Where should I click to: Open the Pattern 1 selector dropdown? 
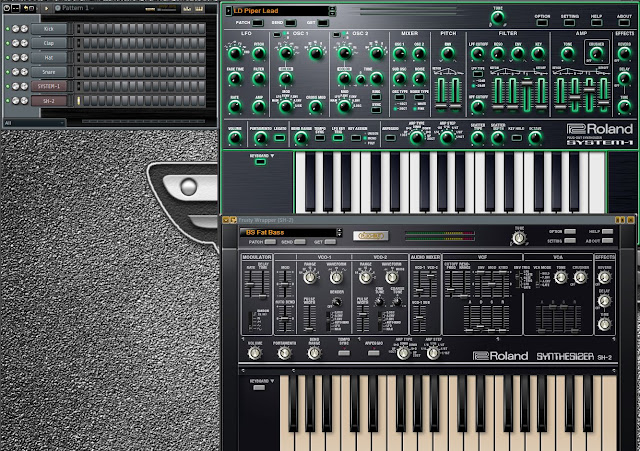pos(76,8)
